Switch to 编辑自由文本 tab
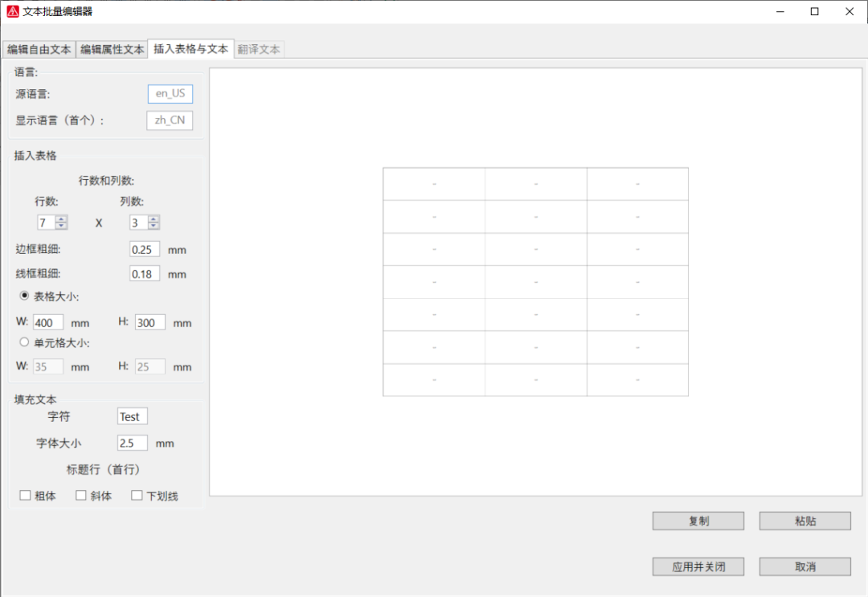 [x=39, y=49]
